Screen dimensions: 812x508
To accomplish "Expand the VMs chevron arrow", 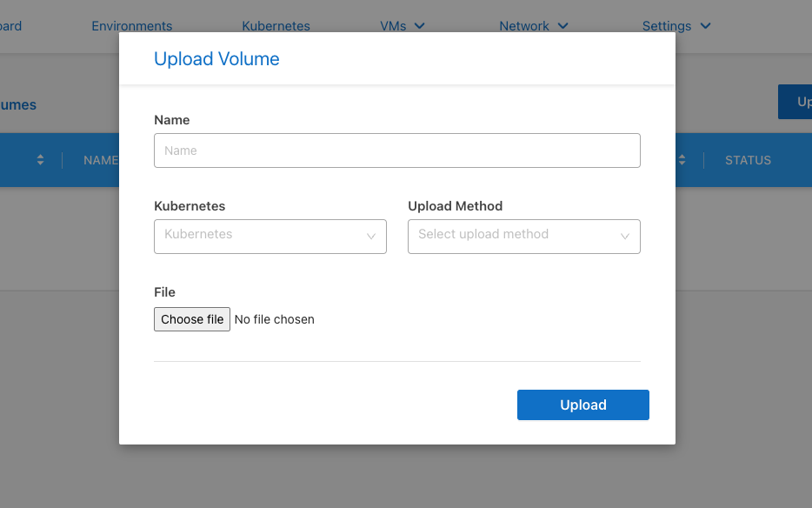I will pyautogui.click(x=419, y=26).
